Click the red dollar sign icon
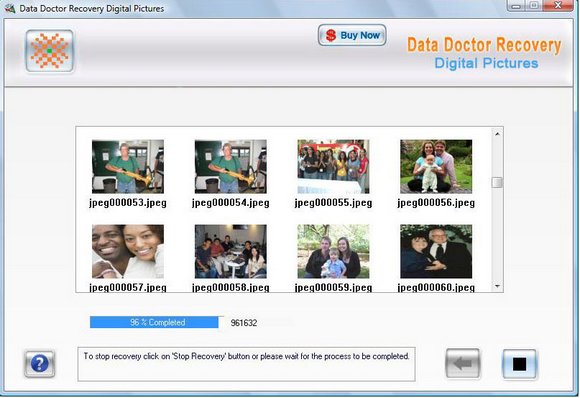The image size is (580, 398). [331, 36]
